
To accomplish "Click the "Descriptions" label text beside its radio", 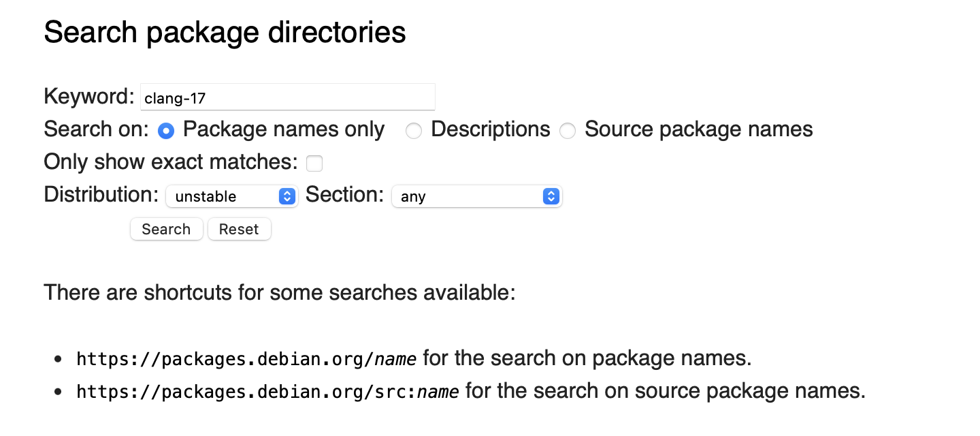I will pos(490,129).
